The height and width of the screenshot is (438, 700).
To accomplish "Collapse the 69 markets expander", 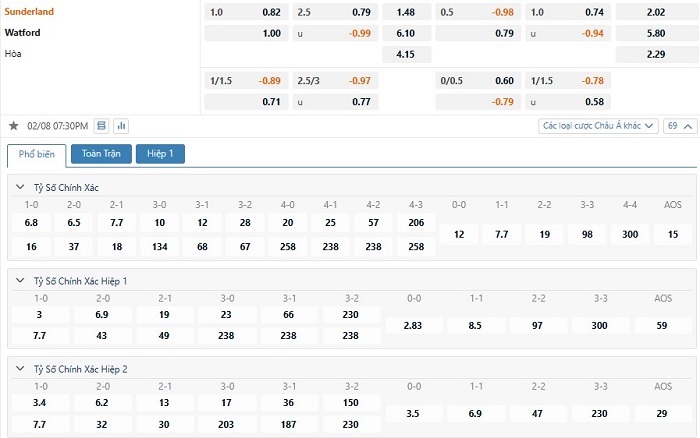I will point(680,126).
